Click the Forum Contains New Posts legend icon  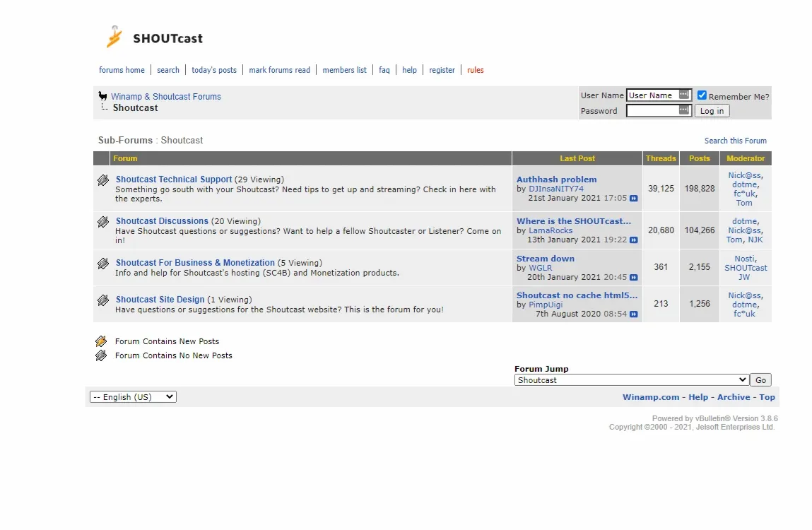tap(101, 341)
